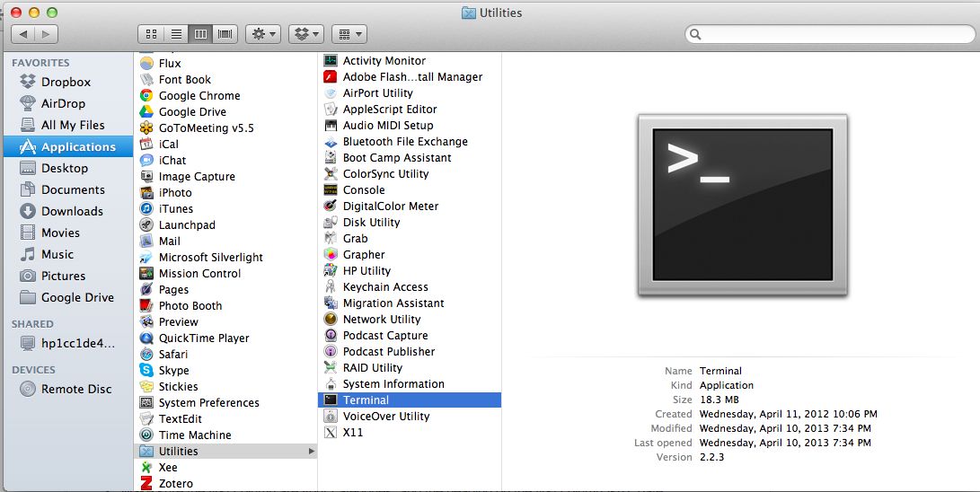Switch to icon view mode
980x492 pixels.
point(151,34)
